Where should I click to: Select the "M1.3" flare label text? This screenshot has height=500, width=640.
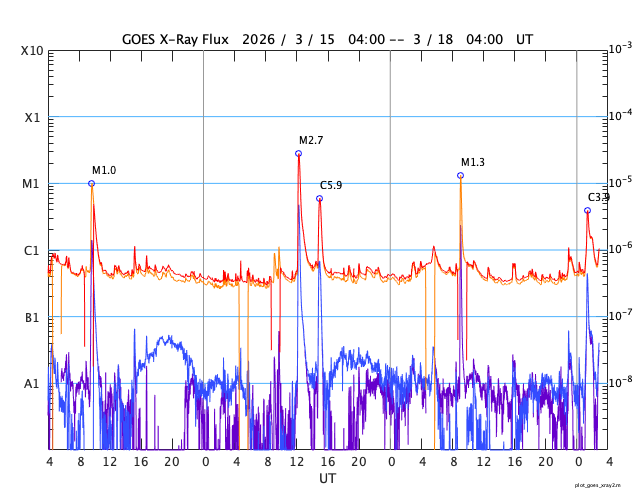pos(473,162)
